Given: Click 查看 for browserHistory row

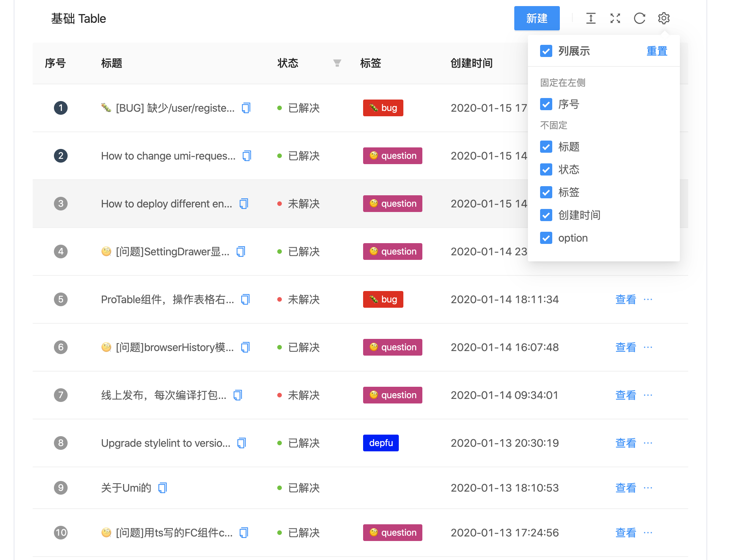Looking at the screenshot, I should [626, 347].
